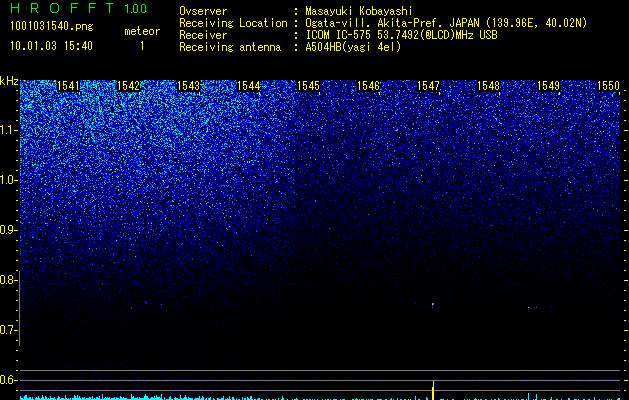Click the meteor echo spot near 1547
629x400 pixels.
pyautogui.click(x=433, y=305)
